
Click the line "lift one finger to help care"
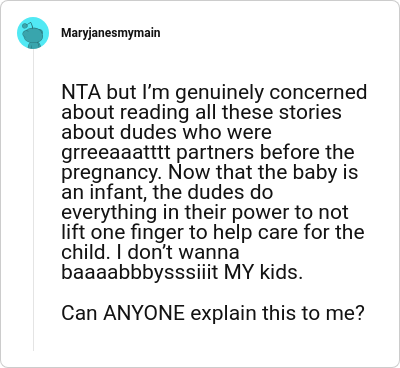click(x=213, y=233)
